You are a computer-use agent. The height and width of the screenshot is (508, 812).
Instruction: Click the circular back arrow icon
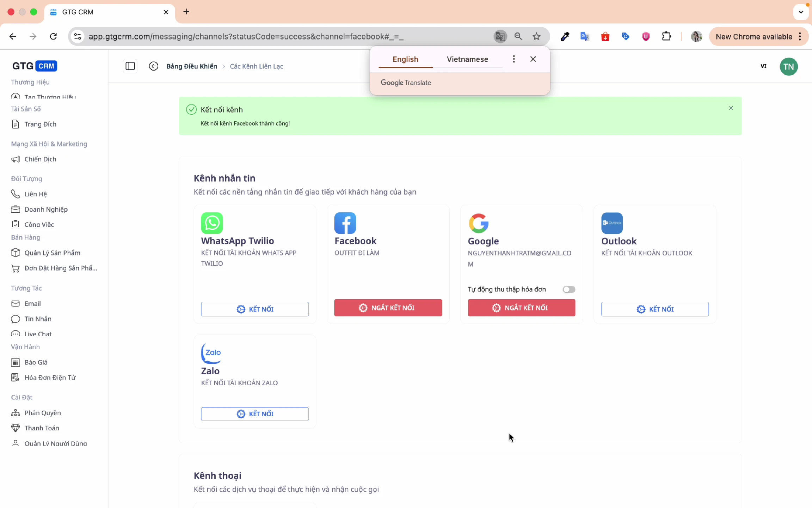click(x=153, y=66)
